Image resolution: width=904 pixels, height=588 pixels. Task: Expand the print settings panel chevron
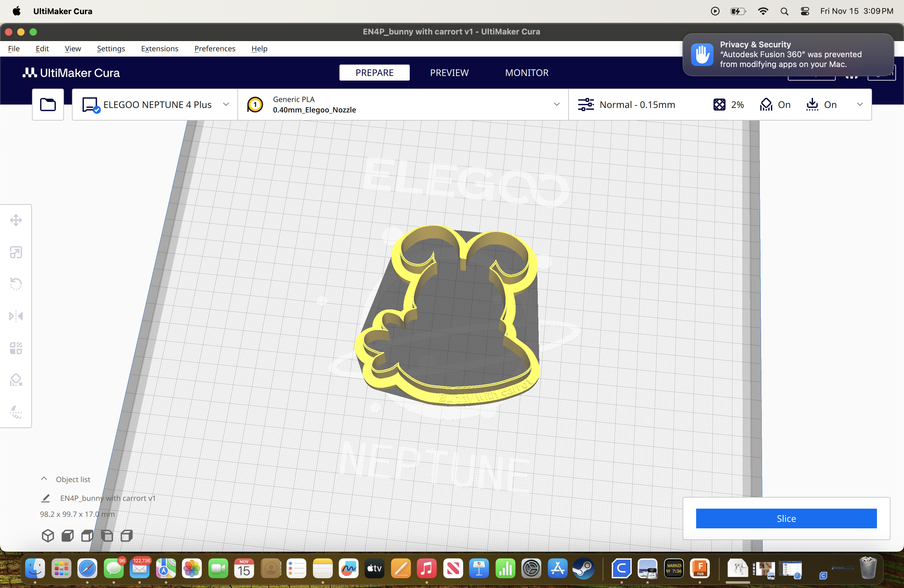coord(860,105)
